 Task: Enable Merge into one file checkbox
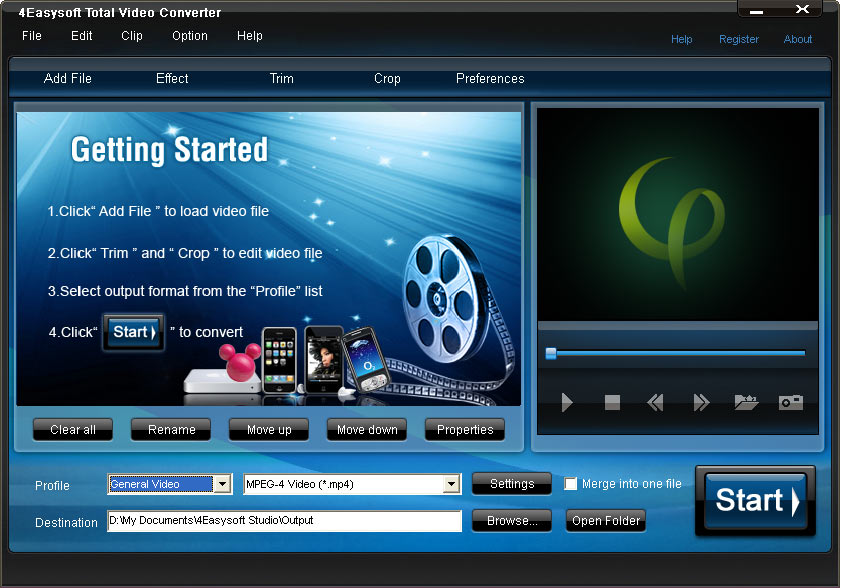571,484
